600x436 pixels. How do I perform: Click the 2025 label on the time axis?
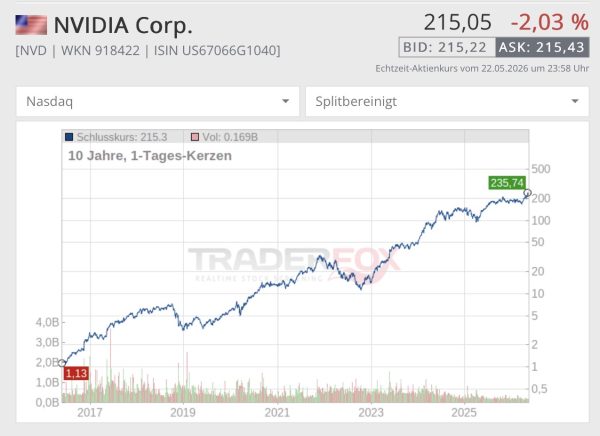click(x=464, y=412)
